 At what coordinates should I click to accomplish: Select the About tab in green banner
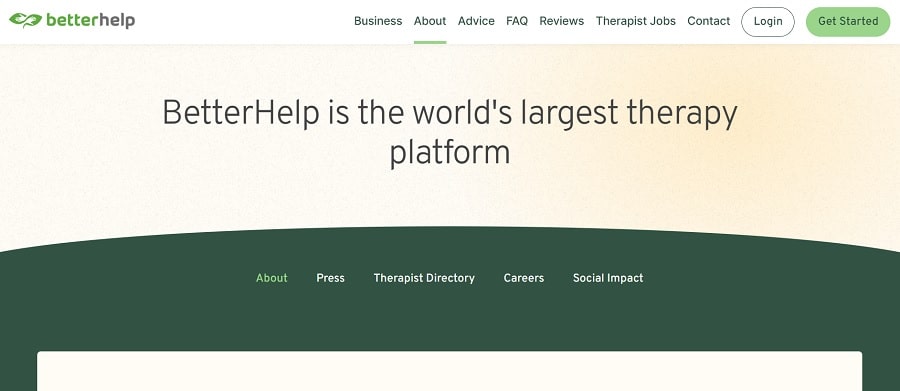271,278
